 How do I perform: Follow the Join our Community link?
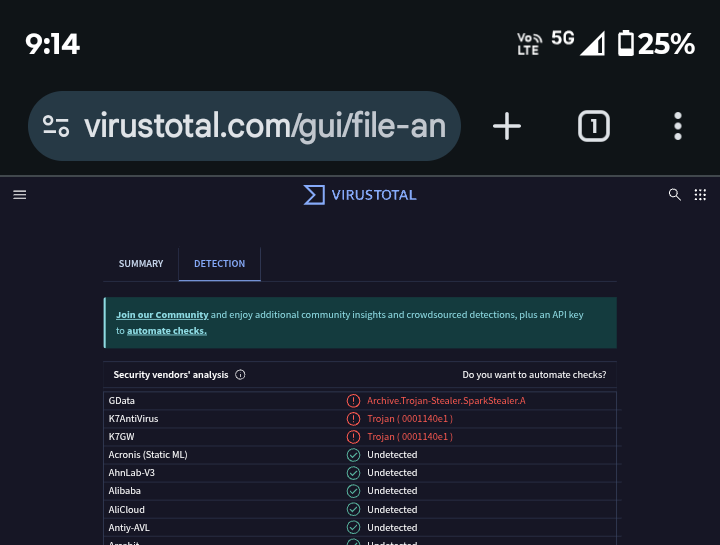pos(162,315)
